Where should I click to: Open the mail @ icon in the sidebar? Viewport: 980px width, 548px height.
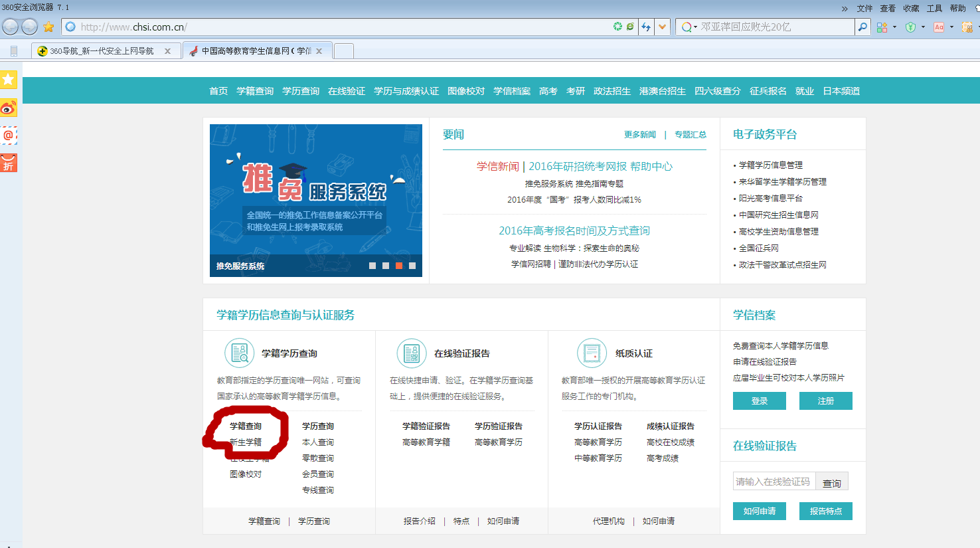(x=9, y=136)
